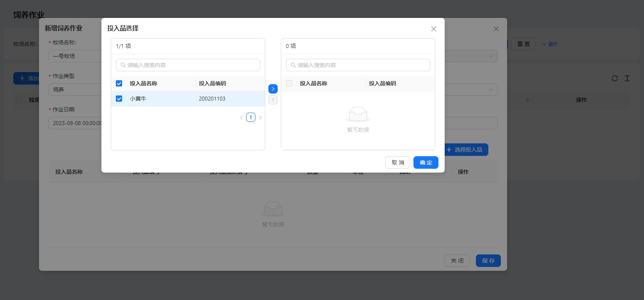Click the 投入品名称 header in right list
Viewport: 644px width, 300px height.
click(x=314, y=83)
